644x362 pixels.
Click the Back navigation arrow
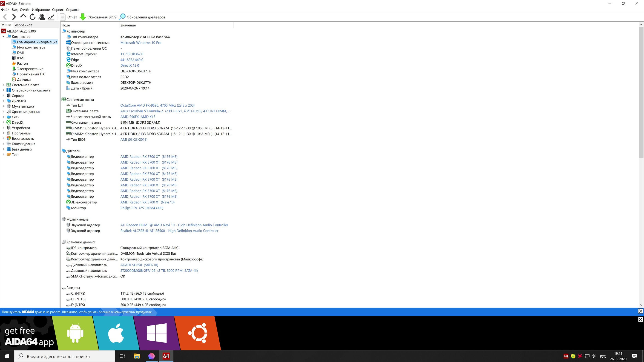[5, 17]
